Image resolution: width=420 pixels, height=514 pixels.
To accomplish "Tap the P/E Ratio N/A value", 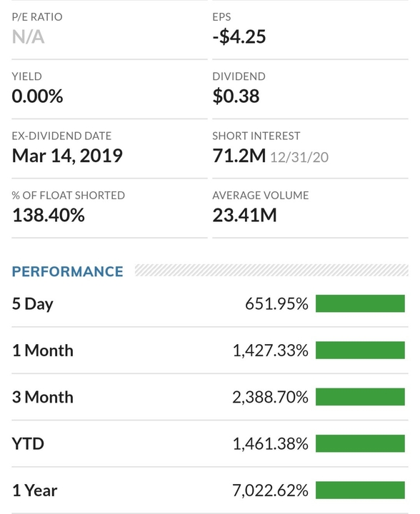I will click(x=28, y=36).
